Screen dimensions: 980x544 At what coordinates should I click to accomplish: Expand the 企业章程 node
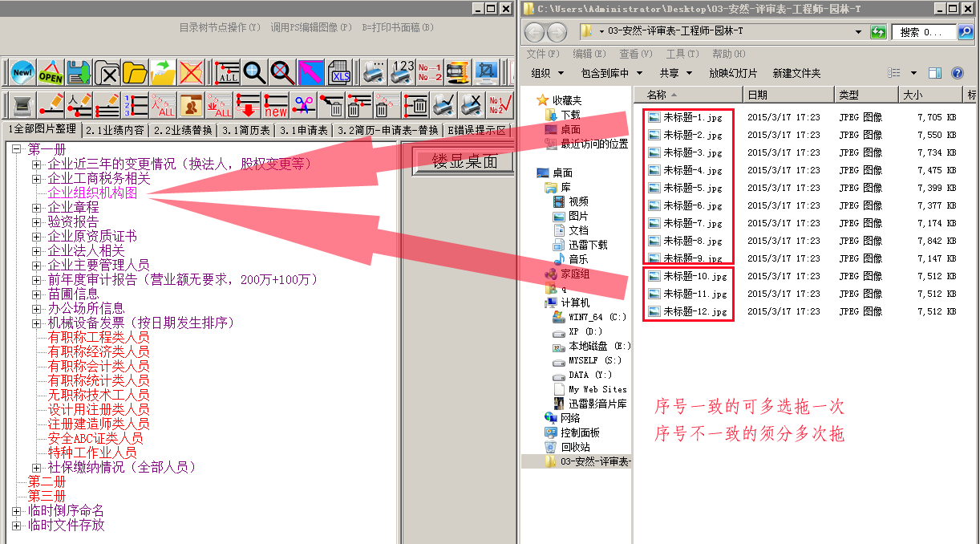37,207
